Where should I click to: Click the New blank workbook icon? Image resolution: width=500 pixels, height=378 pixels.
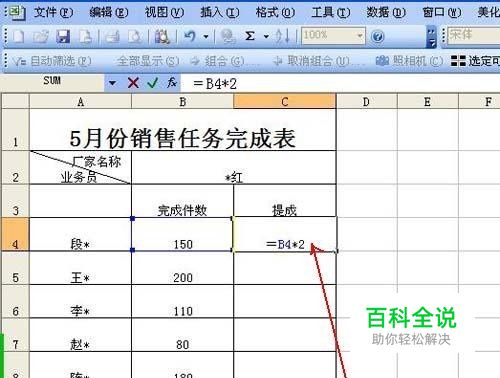pyautogui.click(x=18, y=36)
